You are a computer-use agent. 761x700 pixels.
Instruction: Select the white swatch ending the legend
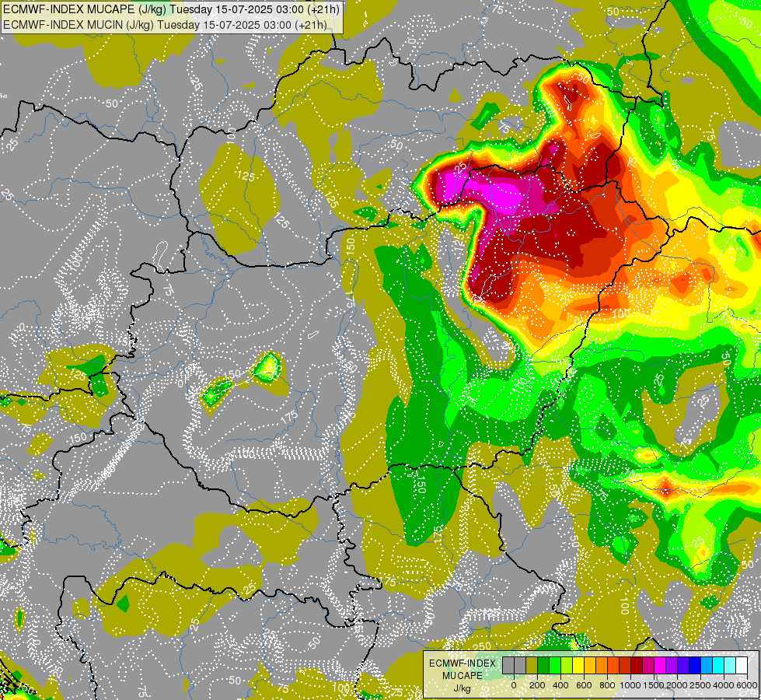pos(742,666)
